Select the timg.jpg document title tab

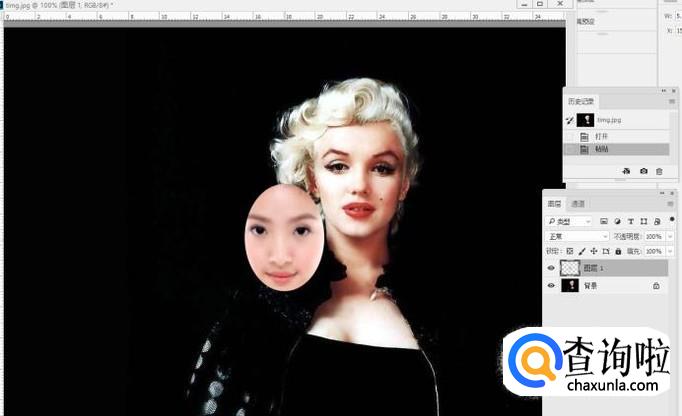[59, 5]
